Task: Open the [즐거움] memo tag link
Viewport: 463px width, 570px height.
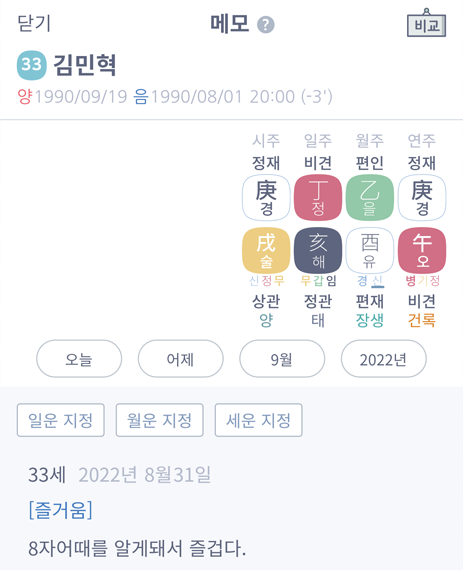Action: click(60, 510)
